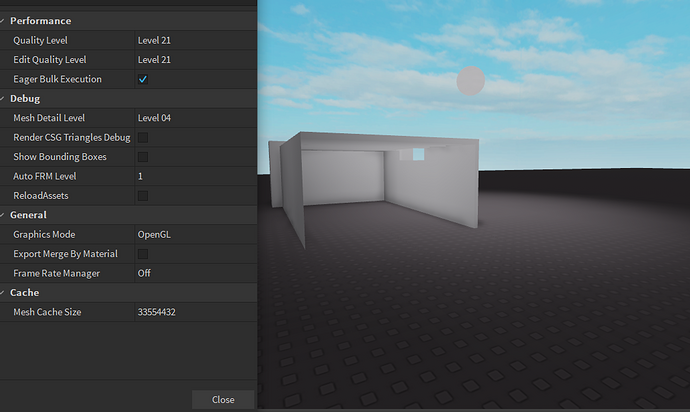Change the Graphics Mode OpenGL value
The image size is (690, 412).
(196, 235)
